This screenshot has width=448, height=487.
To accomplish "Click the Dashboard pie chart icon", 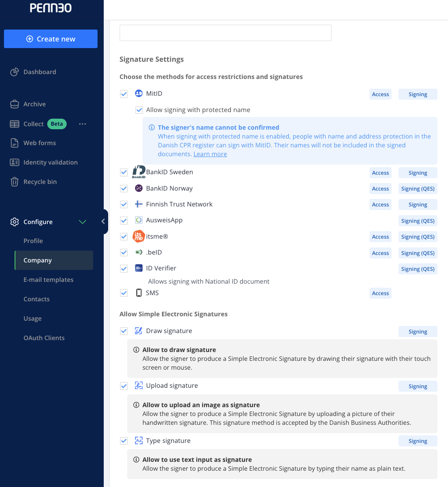I will tap(14, 72).
